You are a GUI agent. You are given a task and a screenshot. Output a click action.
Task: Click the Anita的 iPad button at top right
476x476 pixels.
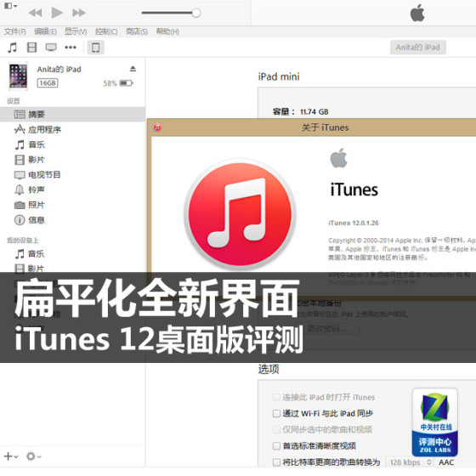point(417,48)
